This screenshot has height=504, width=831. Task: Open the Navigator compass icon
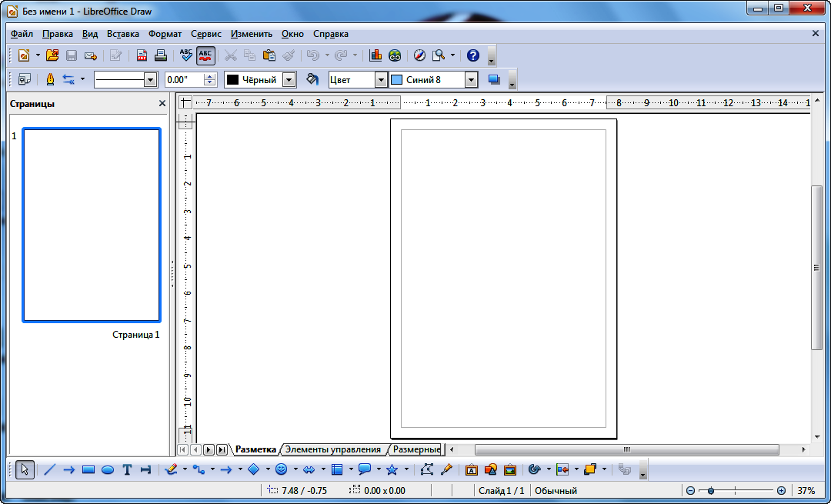pos(420,55)
